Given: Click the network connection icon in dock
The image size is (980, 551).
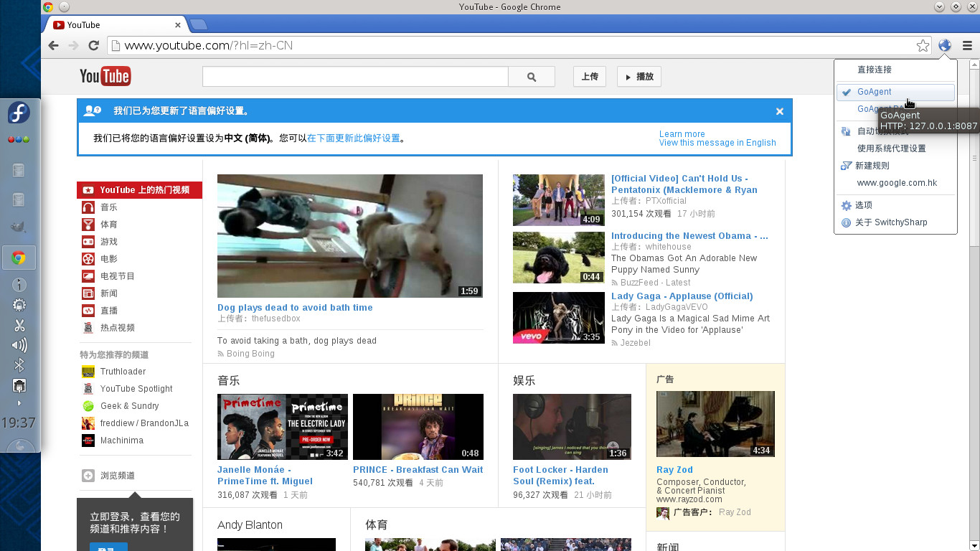Looking at the screenshot, I should [x=19, y=386].
